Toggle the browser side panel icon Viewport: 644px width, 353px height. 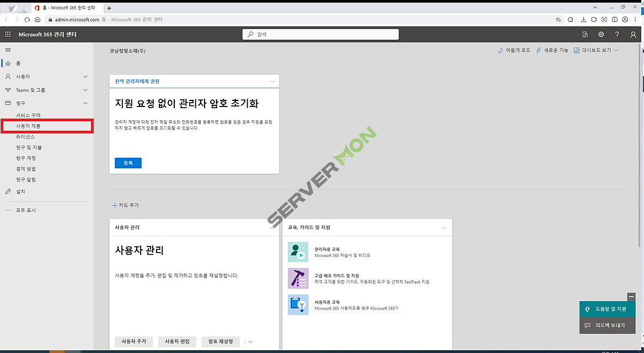point(614,19)
